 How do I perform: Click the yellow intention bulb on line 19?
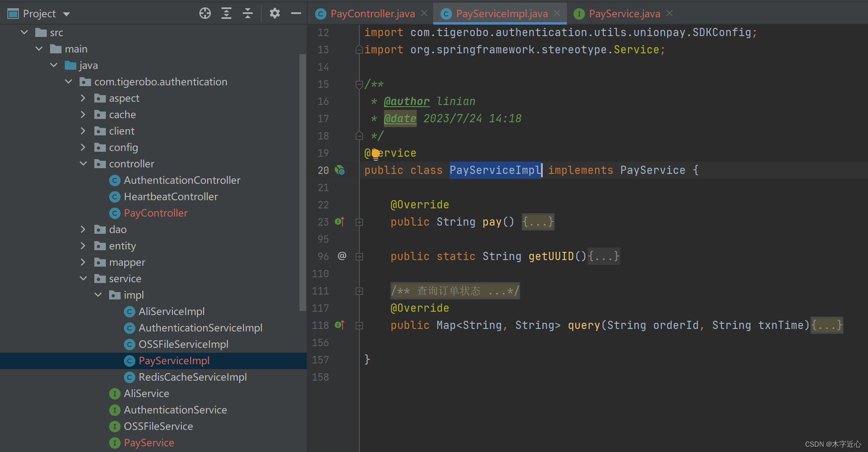point(375,154)
